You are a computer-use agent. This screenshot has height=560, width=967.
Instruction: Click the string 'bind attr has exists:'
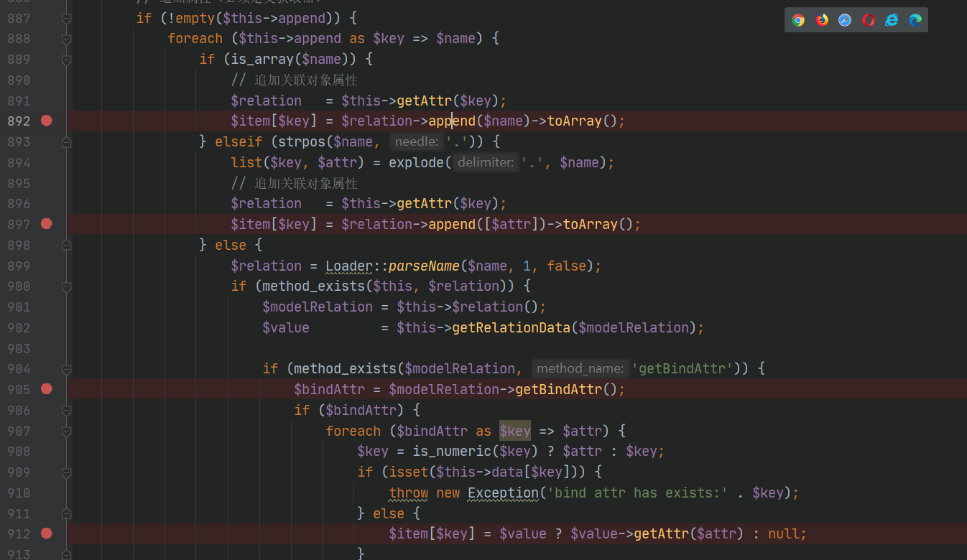637,493
